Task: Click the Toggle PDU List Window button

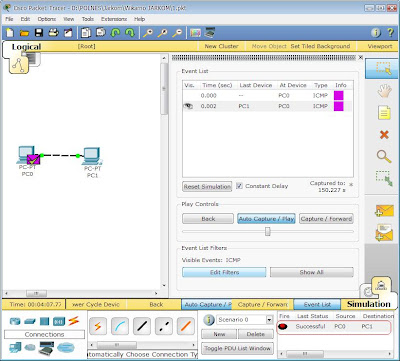Action: tap(238, 348)
